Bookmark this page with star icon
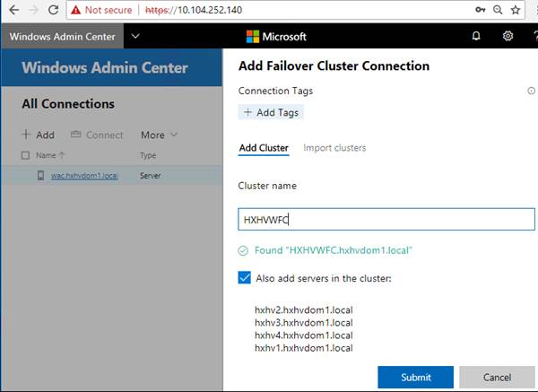This screenshot has height=392, width=538. (516, 10)
